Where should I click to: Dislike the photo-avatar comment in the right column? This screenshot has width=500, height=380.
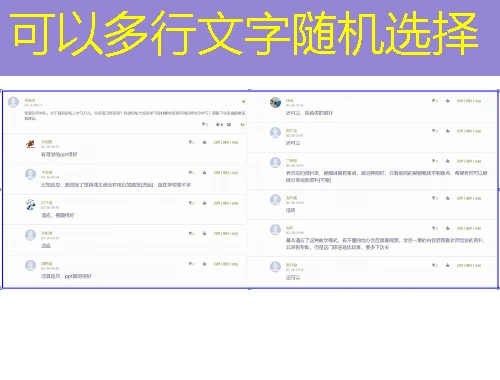[x=435, y=101]
